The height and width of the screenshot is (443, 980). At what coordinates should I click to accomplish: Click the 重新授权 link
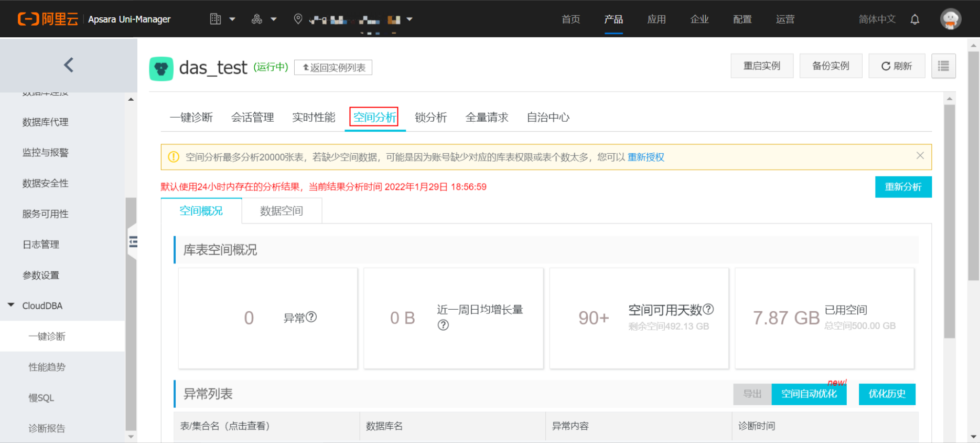coord(646,157)
